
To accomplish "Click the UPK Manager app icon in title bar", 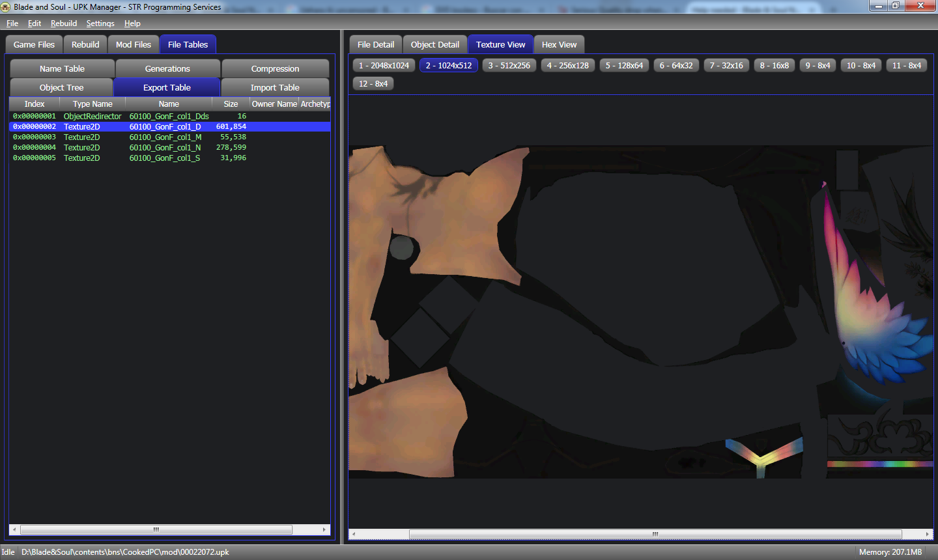I will click(6, 7).
